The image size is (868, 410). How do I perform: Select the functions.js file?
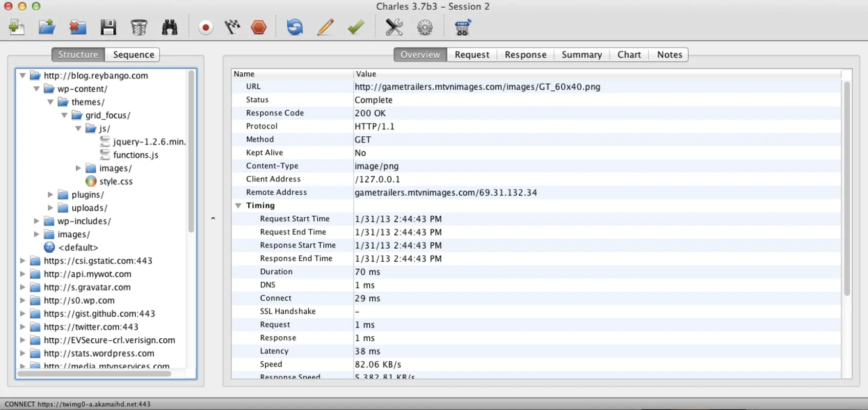135,155
